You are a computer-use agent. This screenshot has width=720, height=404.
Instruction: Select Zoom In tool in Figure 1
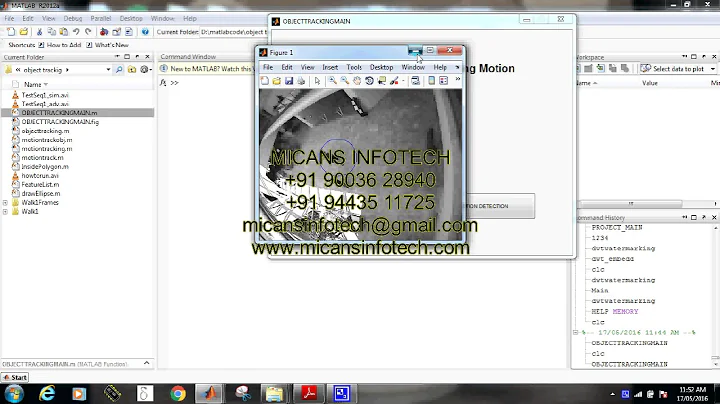[x=332, y=81]
